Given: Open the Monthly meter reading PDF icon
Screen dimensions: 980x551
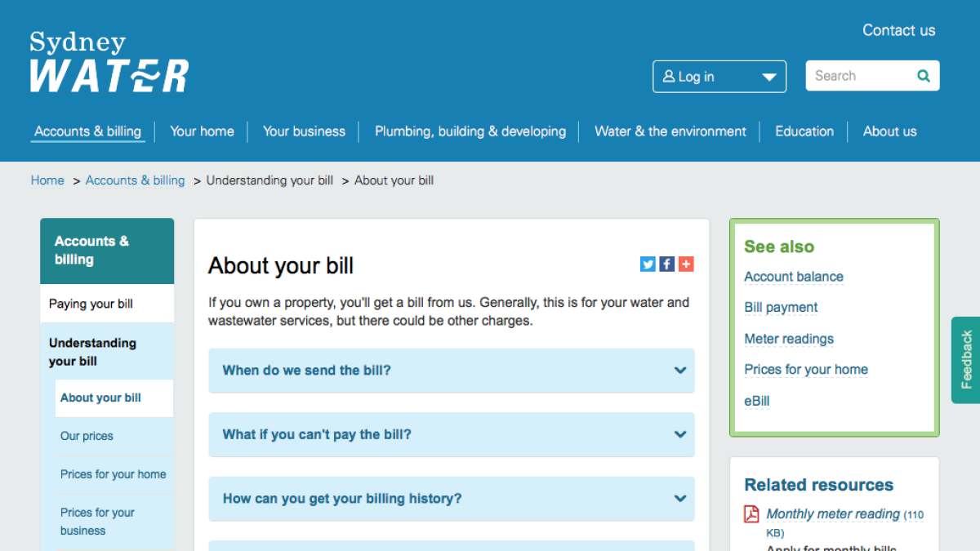Looking at the screenshot, I should (751, 514).
